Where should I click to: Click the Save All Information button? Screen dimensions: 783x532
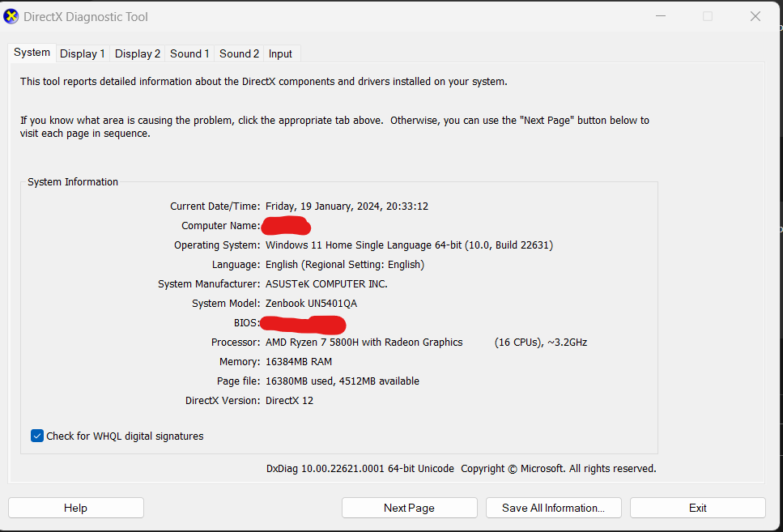(x=553, y=508)
